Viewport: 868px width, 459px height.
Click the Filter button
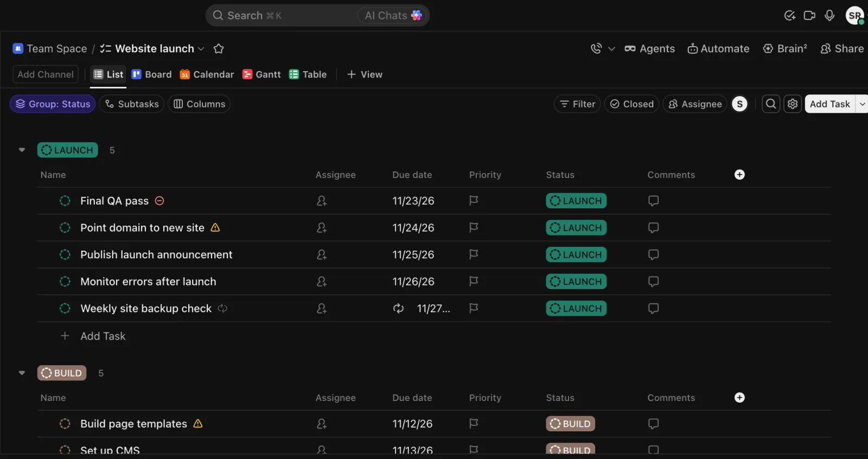[577, 104]
